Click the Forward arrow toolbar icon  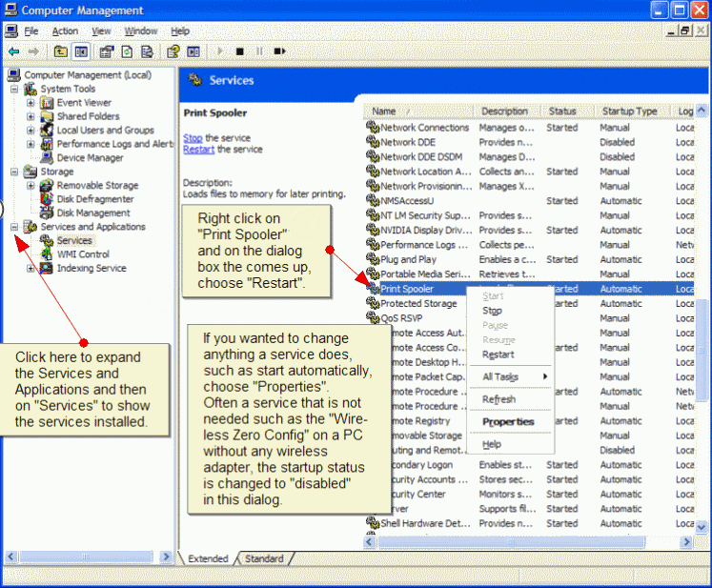click(x=33, y=51)
